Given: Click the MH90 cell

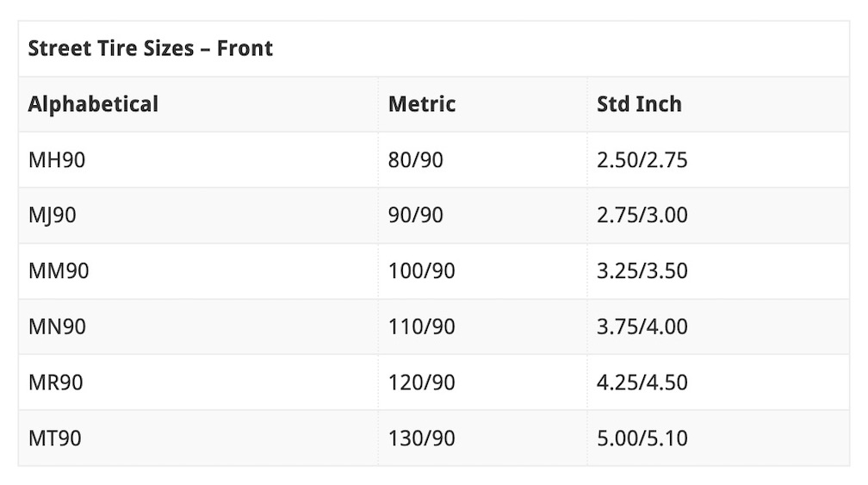Looking at the screenshot, I should [x=57, y=159].
